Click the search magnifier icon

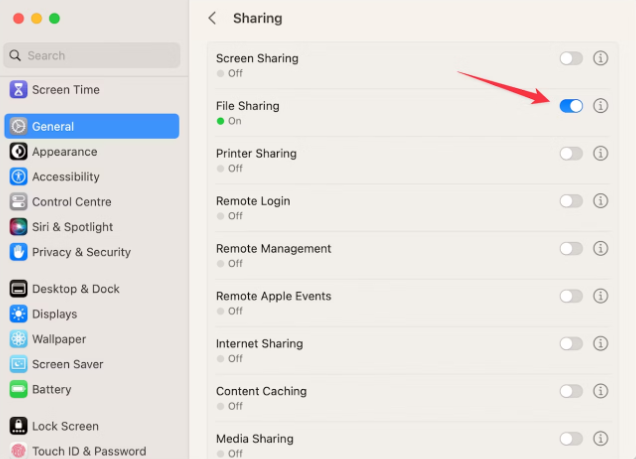(15, 56)
